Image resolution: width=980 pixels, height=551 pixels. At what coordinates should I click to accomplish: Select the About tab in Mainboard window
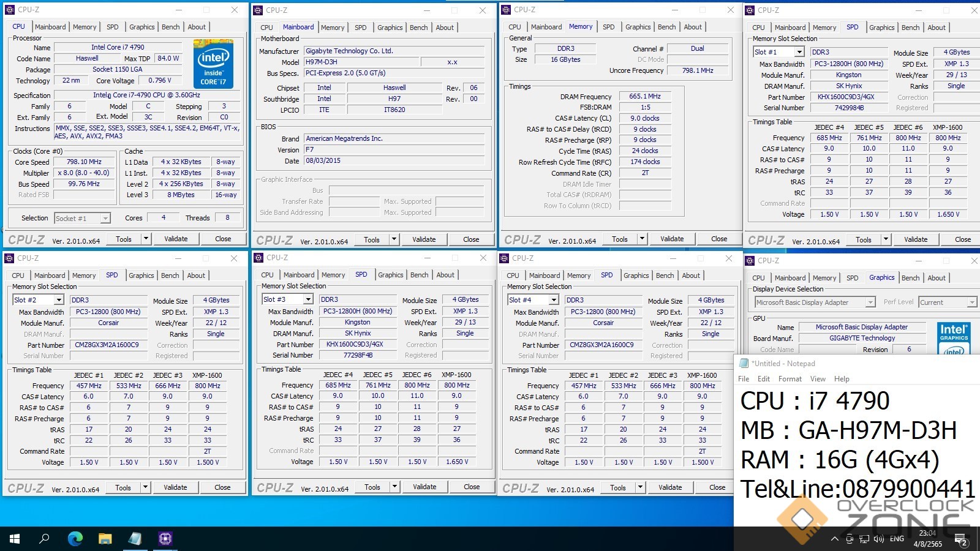click(445, 28)
